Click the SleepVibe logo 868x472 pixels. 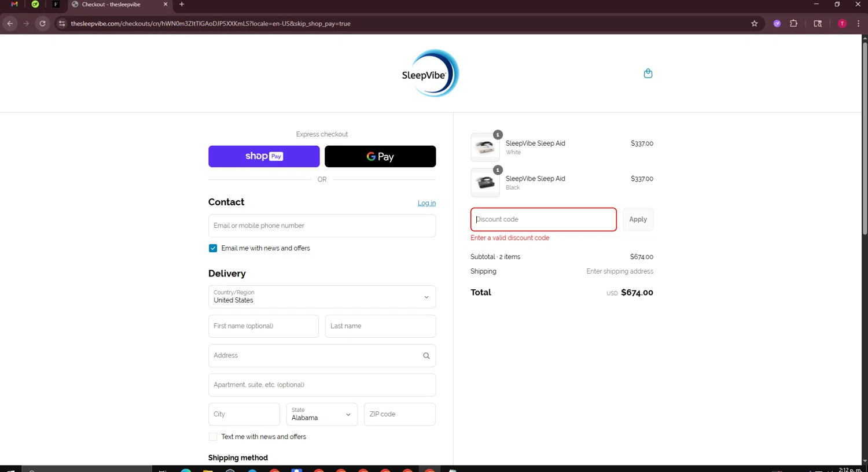[431, 73]
